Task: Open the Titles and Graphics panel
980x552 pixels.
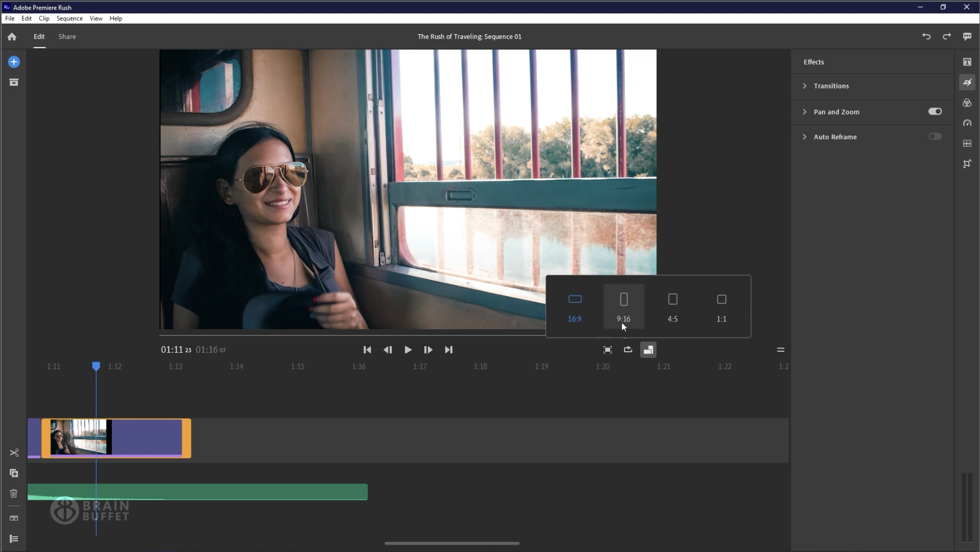Action: pyautogui.click(x=967, y=62)
